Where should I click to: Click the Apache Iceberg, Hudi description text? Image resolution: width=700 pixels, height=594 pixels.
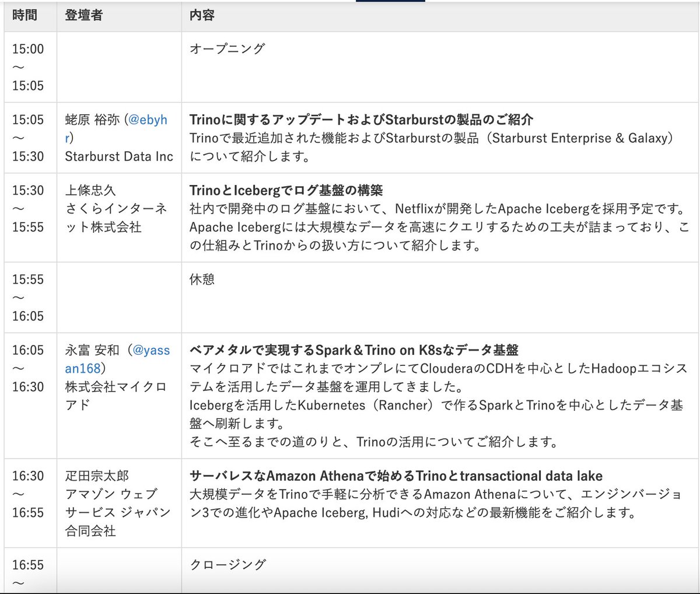pos(435,503)
